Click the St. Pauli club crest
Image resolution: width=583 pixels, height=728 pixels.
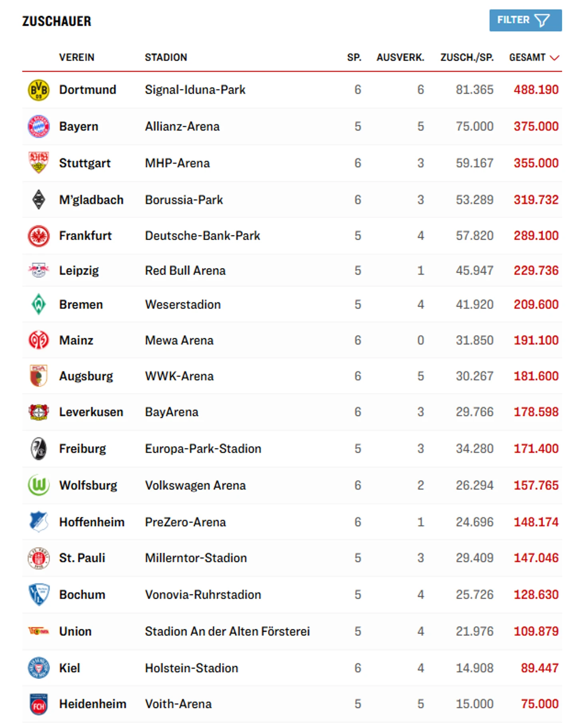click(x=38, y=558)
